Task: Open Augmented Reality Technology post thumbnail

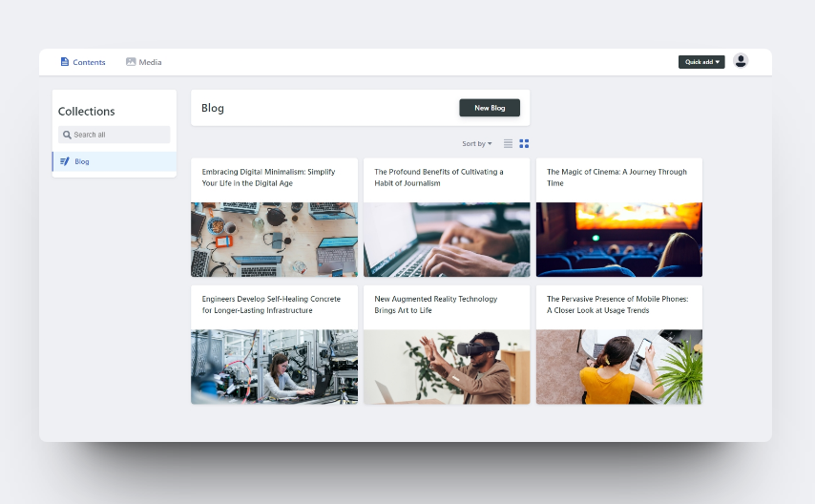Action: click(447, 367)
